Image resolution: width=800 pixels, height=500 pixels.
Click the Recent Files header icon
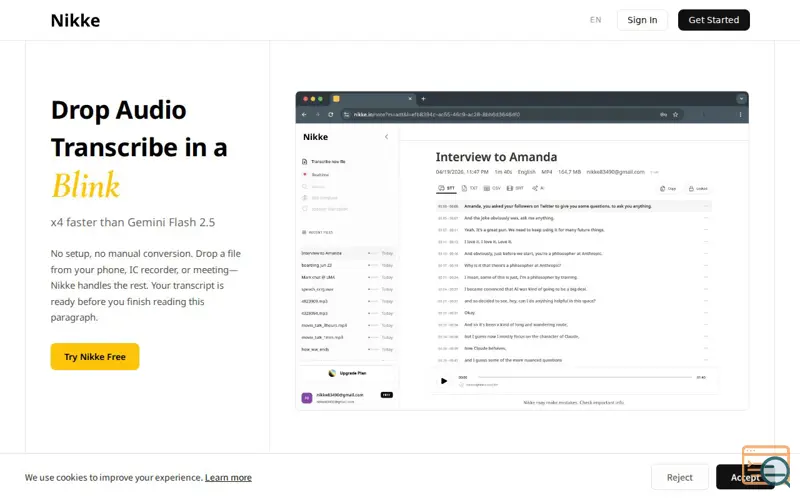304,232
